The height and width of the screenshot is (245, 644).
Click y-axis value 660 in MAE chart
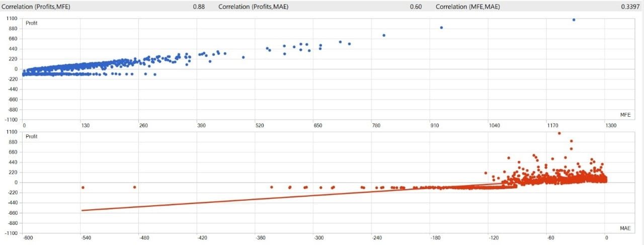click(14, 152)
